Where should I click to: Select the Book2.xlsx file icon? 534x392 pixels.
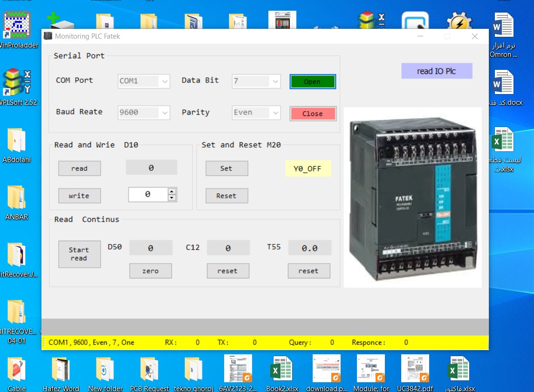coord(282,369)
